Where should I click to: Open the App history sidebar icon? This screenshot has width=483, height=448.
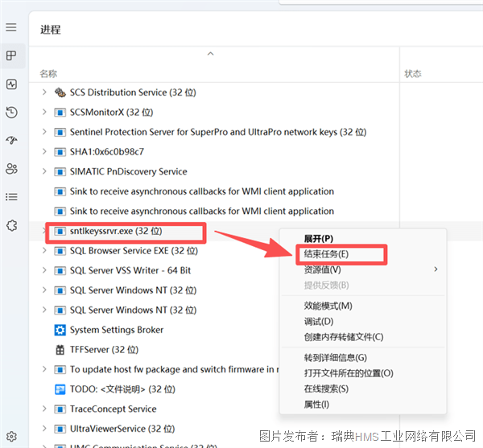click(x=11, y=113)
